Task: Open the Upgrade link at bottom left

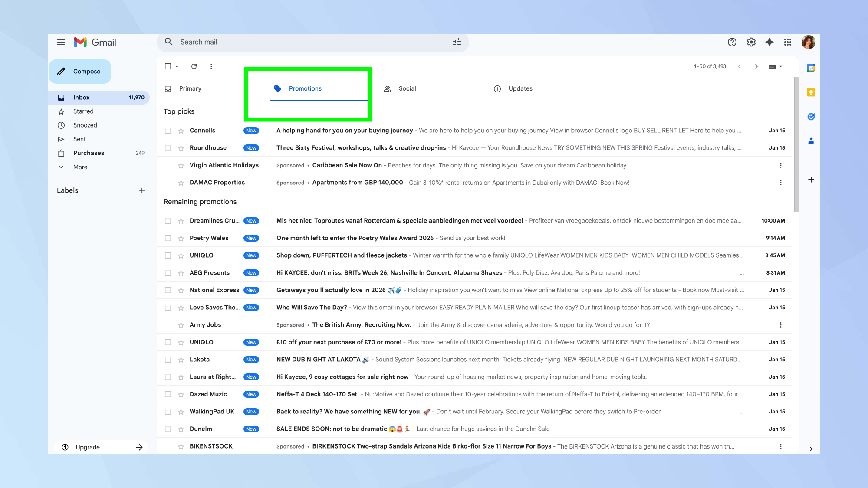Action: pos(88,447)
